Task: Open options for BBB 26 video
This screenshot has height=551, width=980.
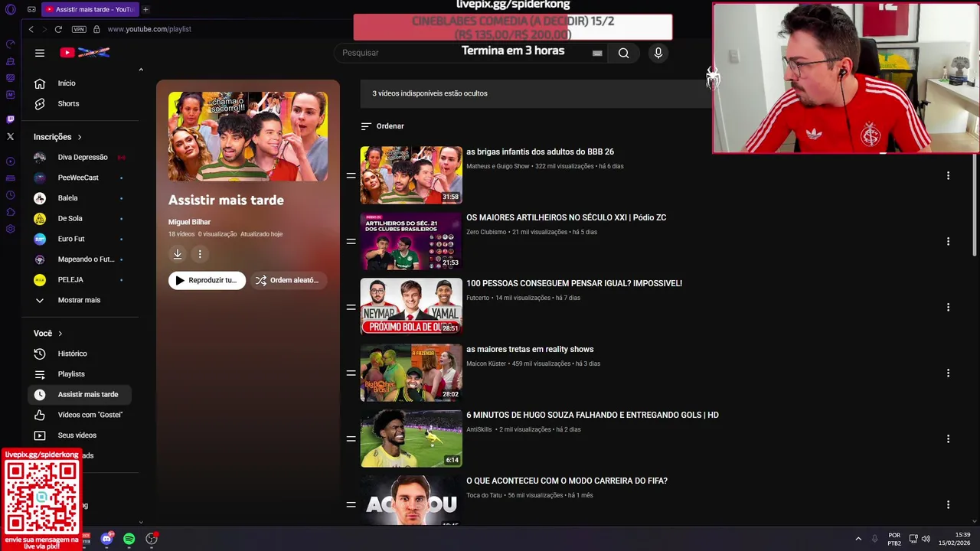Action: tap(948, 175)
